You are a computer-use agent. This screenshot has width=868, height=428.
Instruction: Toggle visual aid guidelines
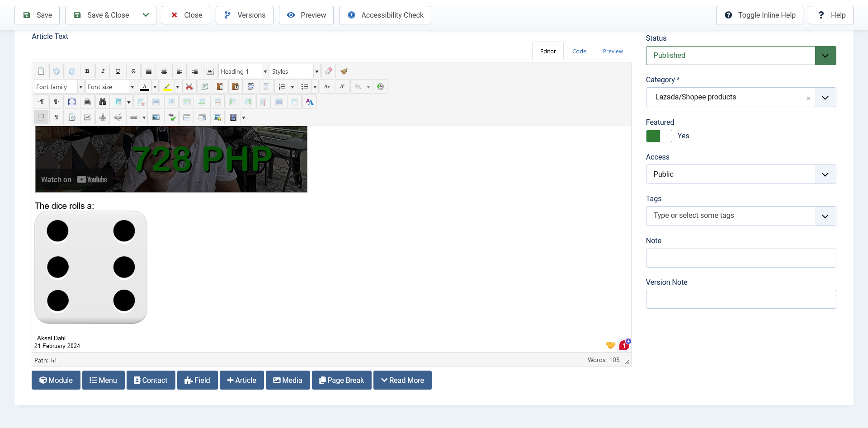pyautogui.click(x=41, y=117)
